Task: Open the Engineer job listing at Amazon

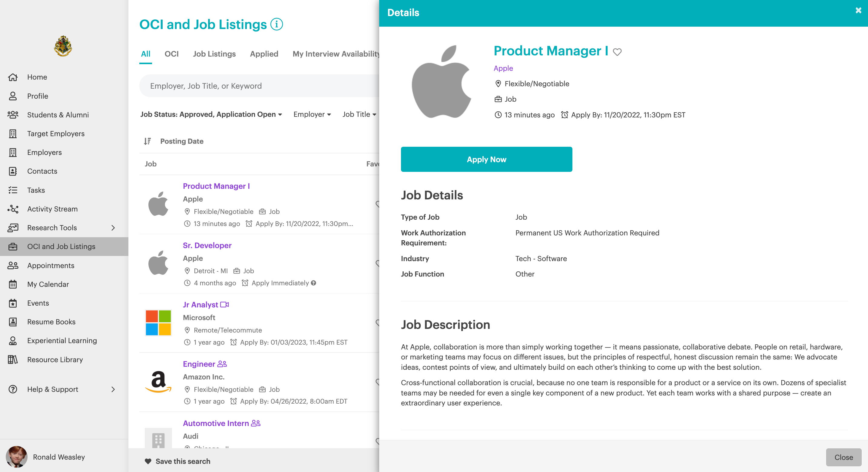Action: 199,364
